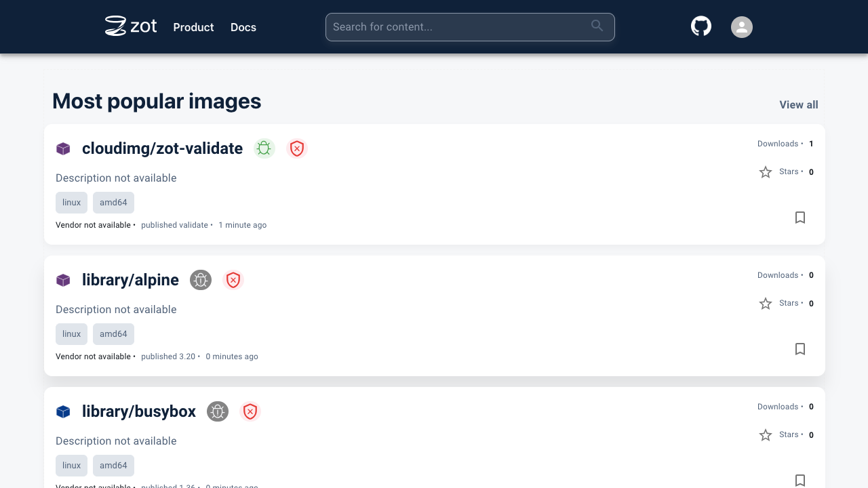Click '1 minute ago' timestamp
Viewport: 868px width, 488px height.
(242, 225)
